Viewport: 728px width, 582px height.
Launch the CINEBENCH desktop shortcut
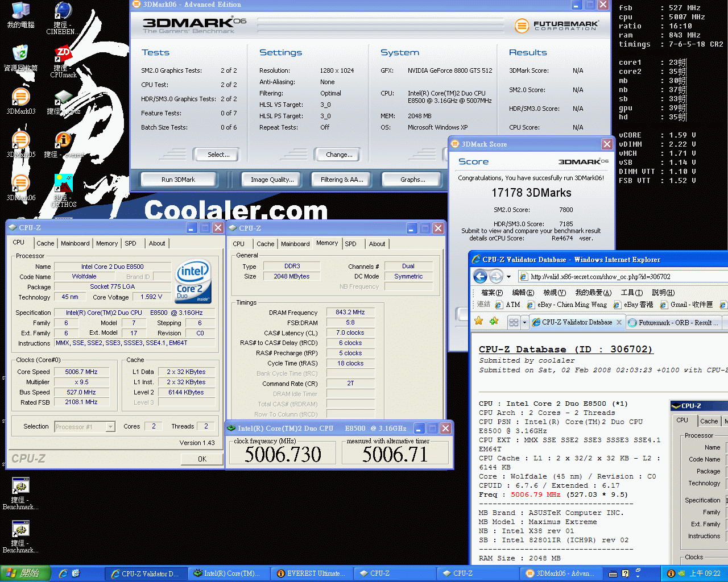[x=63, y=18]
